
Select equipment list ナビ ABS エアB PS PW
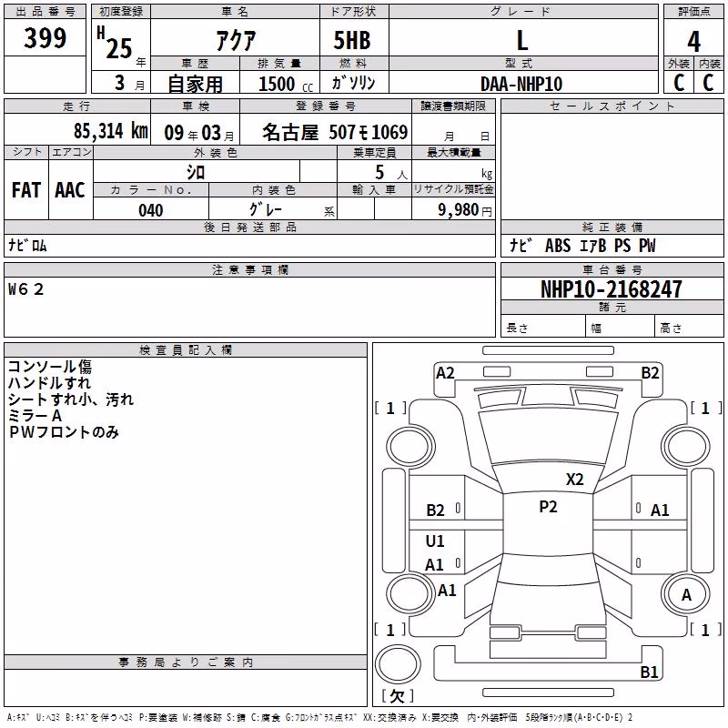click(x=582, y=246)
